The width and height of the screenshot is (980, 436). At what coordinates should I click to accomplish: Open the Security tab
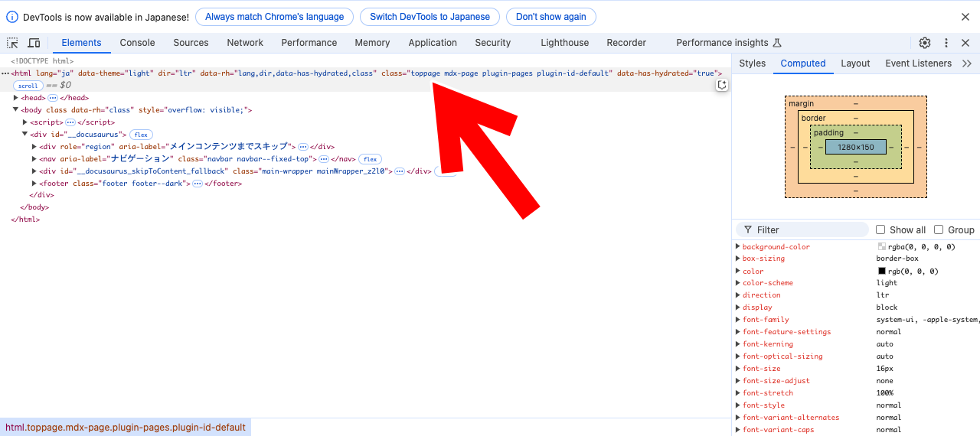pyautogui.click(x=493, y=43)
